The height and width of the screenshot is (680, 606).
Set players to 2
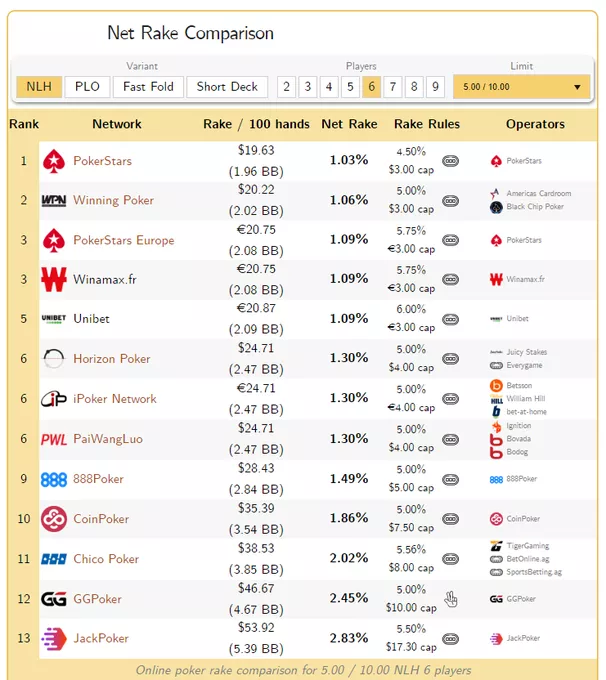coord(287,87)
